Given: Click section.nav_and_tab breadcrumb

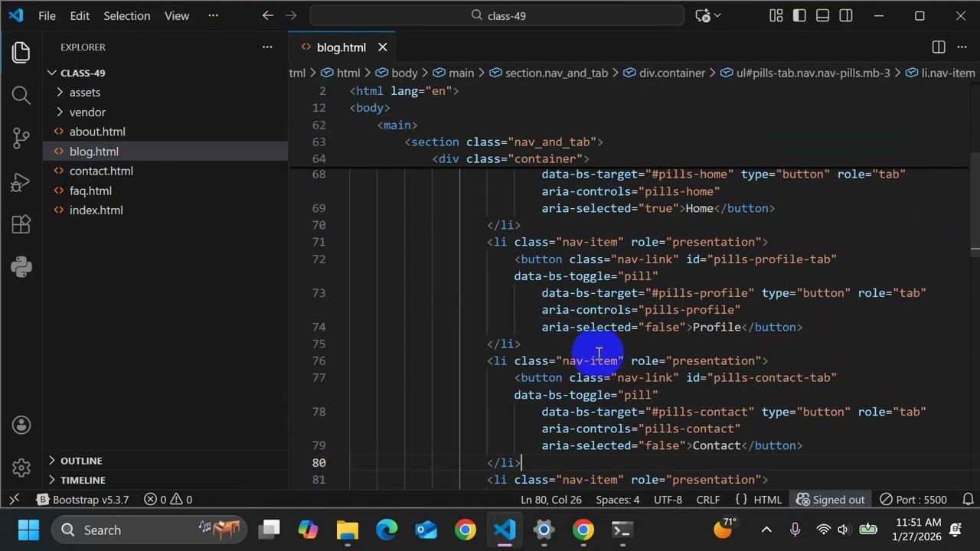Looking at the screenshot, I should tap(548, 73).
